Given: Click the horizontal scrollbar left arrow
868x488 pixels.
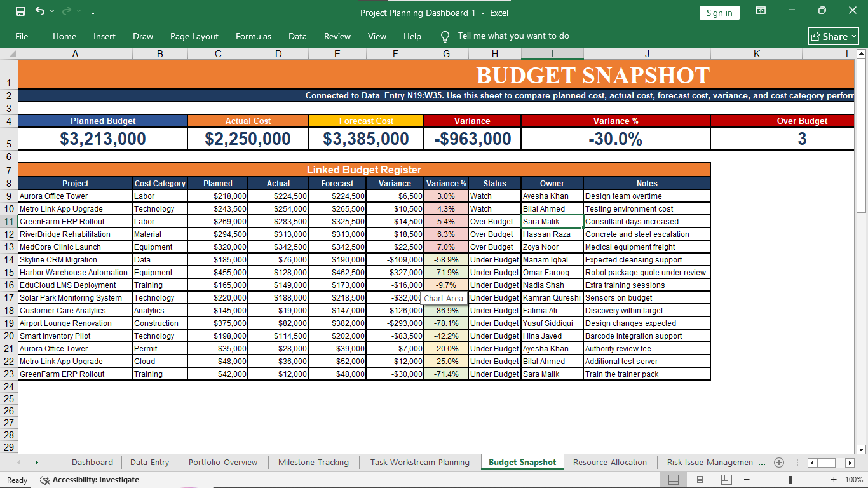Looking at the screenshot, I should [811, 463].
